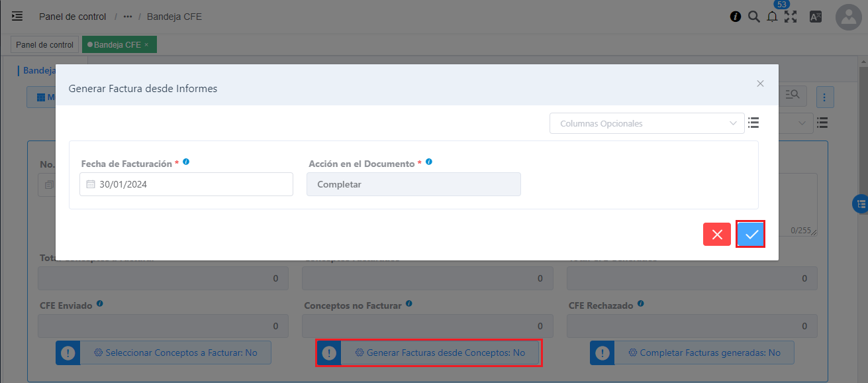Open the info icon in header
Screen dimensions: 868x383
coord(735,17)
